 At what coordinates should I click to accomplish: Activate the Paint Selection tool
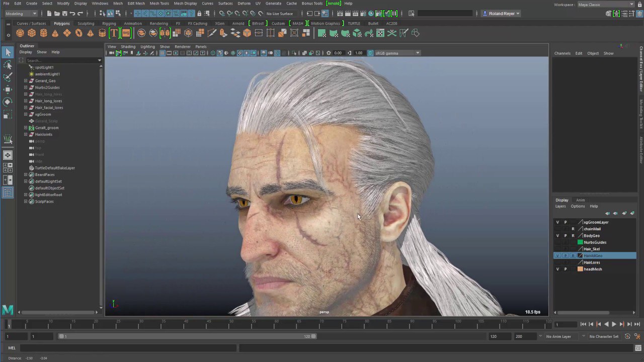(8, 77)
